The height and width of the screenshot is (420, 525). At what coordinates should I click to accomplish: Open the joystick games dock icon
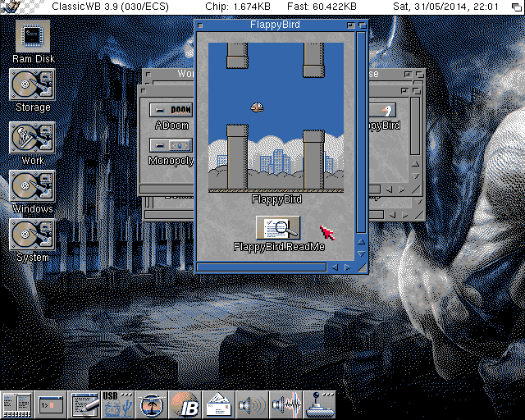coord(319,404)
